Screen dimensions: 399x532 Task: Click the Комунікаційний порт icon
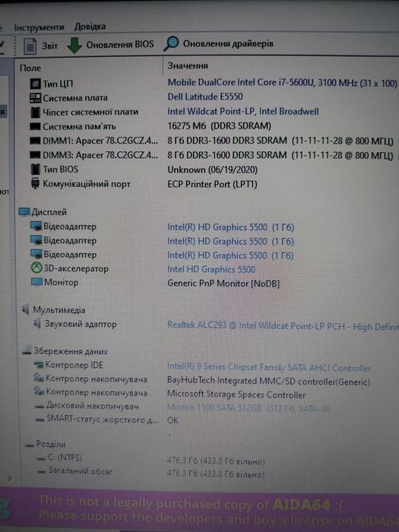[x=35, y=184]
